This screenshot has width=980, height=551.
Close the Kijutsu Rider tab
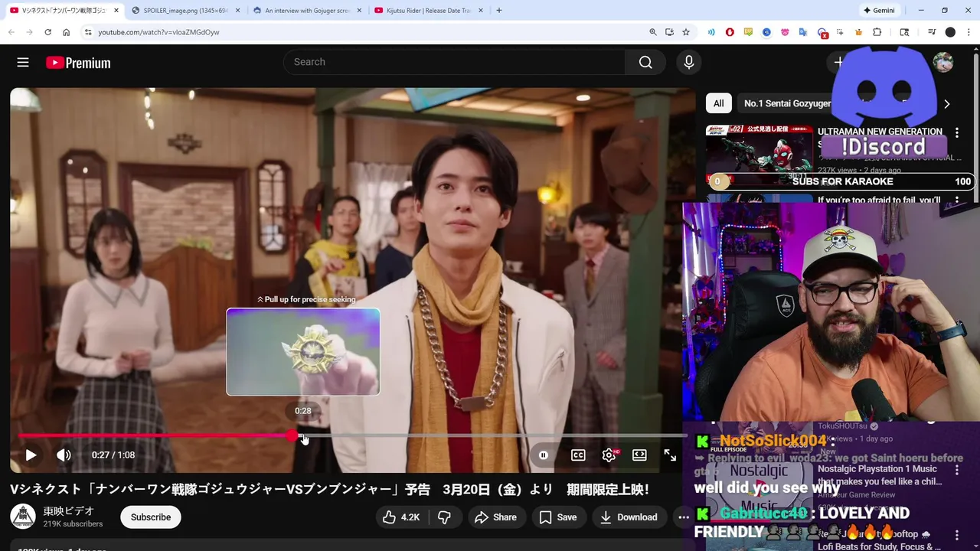(x=480, y=11)
